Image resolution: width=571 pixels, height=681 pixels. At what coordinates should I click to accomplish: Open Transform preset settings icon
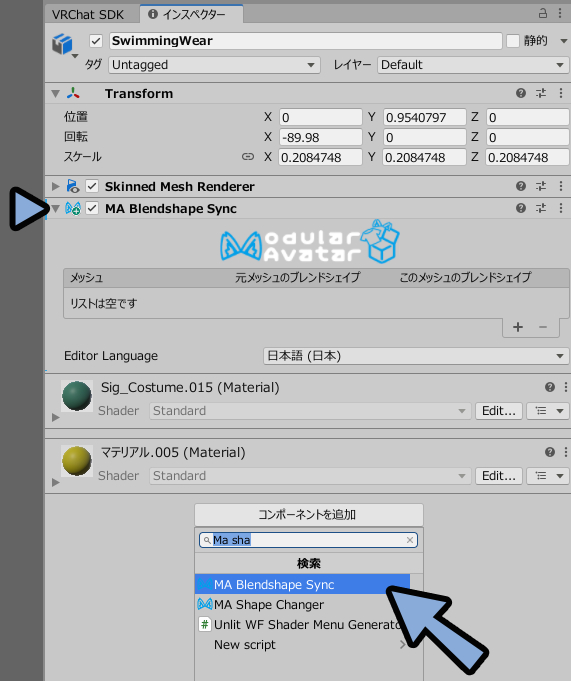click(x=541, y=93)
